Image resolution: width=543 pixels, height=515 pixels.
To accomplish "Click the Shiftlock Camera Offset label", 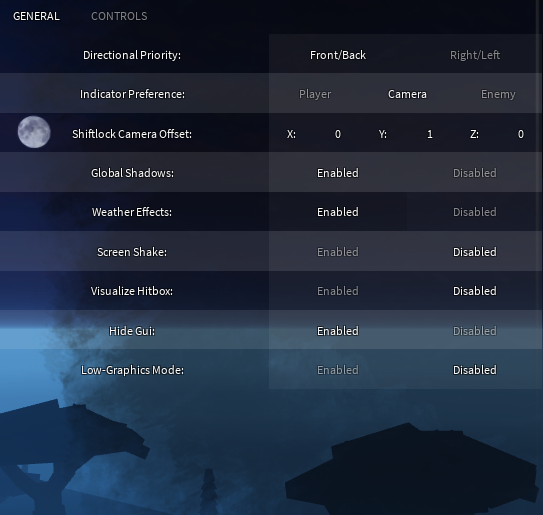I will pos(132,134).
